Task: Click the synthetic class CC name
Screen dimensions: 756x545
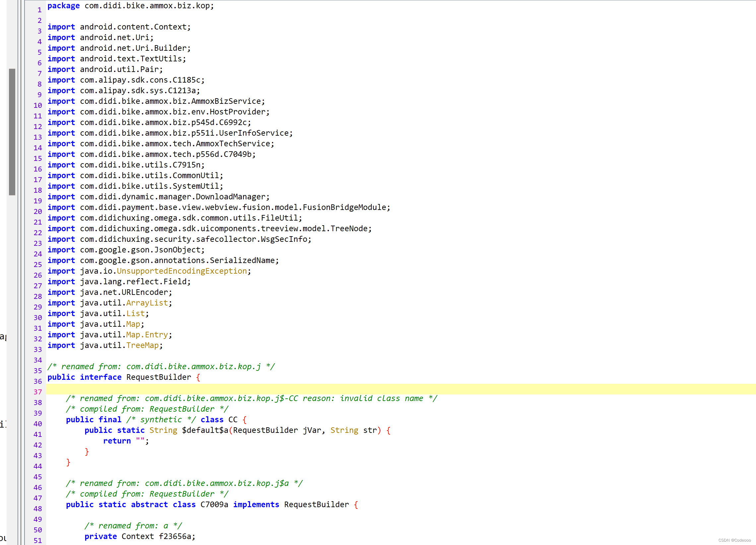Action: click(x=233, y=420)
